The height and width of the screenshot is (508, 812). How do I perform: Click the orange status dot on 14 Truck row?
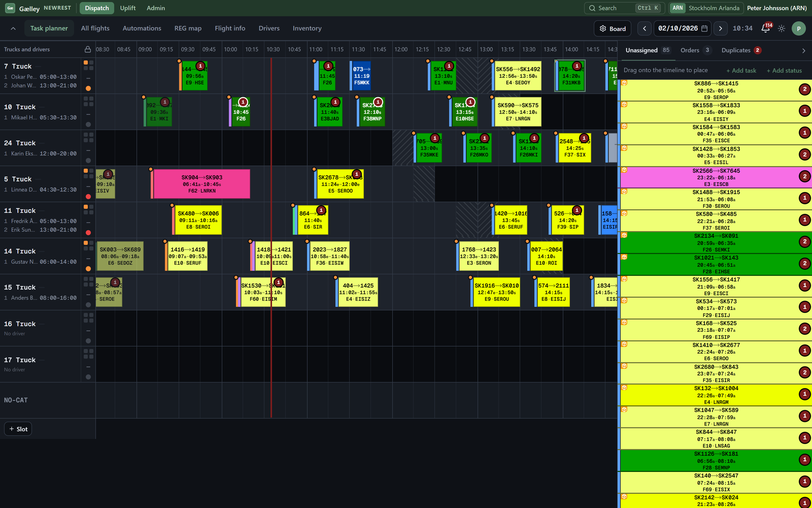tap(88, 268)
